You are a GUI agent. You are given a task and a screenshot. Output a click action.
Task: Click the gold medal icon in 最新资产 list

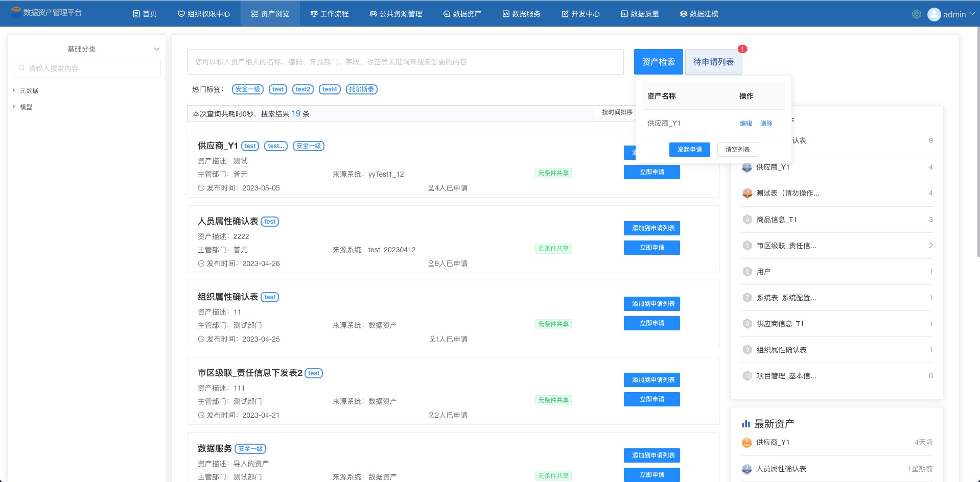tap(747, 443)
